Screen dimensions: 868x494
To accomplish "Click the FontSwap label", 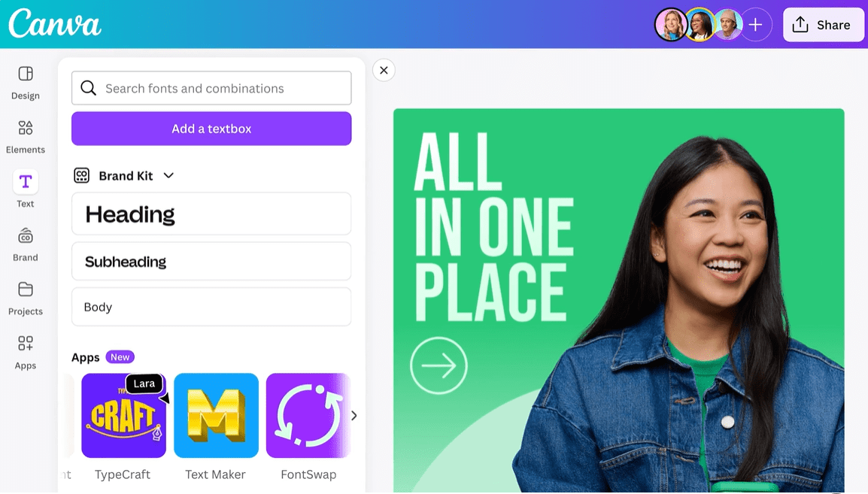I will coord(308,474).
